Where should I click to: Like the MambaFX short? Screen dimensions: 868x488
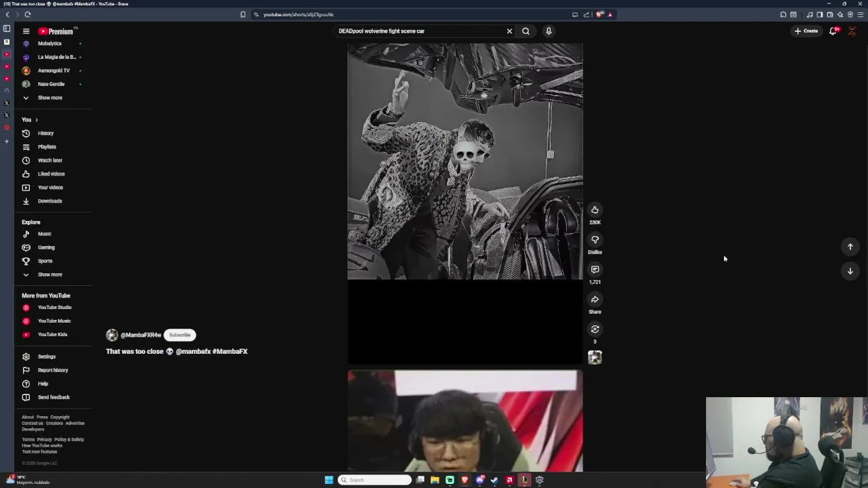595,210
